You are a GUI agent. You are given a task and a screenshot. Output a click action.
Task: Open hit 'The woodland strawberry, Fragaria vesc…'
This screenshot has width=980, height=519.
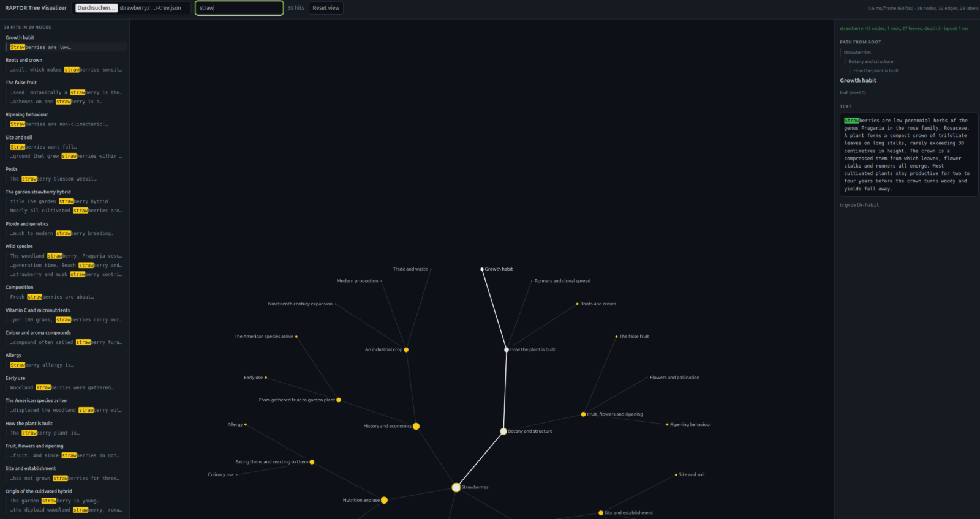67,256
